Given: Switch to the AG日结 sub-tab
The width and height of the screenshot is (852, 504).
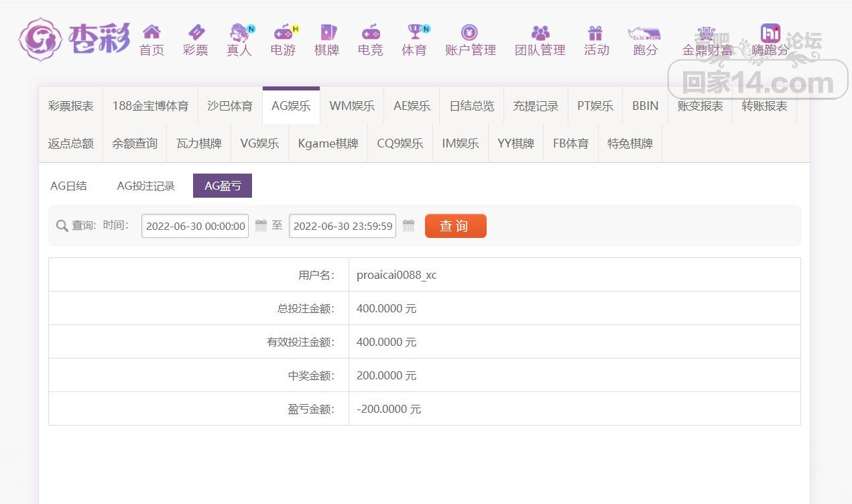Looking at the screenshot, I should [x=68, y=186].
